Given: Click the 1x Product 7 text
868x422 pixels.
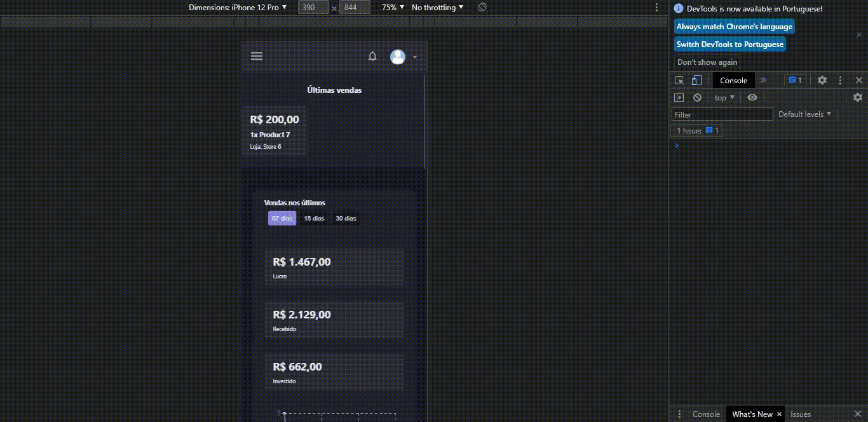Looking at the screenshot, I should 270,135.
